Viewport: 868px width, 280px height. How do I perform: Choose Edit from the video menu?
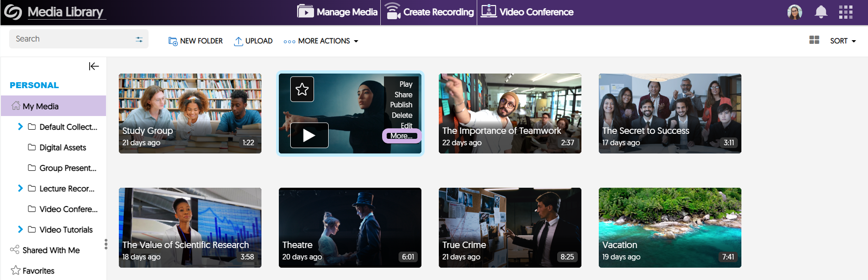407,126
